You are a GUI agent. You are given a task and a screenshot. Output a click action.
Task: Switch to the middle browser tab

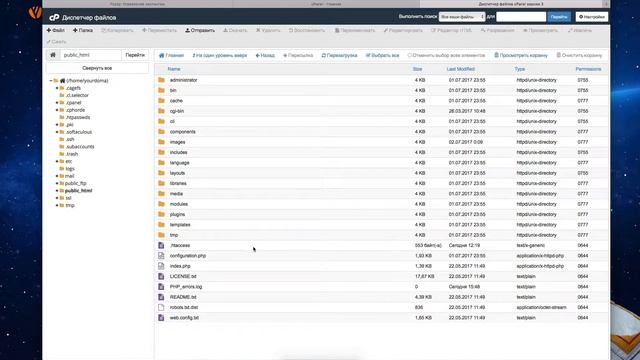pos(326,4)
